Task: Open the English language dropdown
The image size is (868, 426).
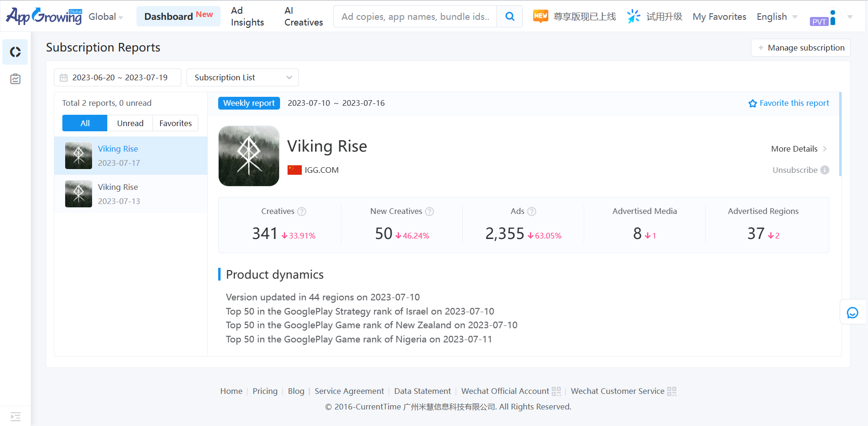Action: [x=777, y=17]
